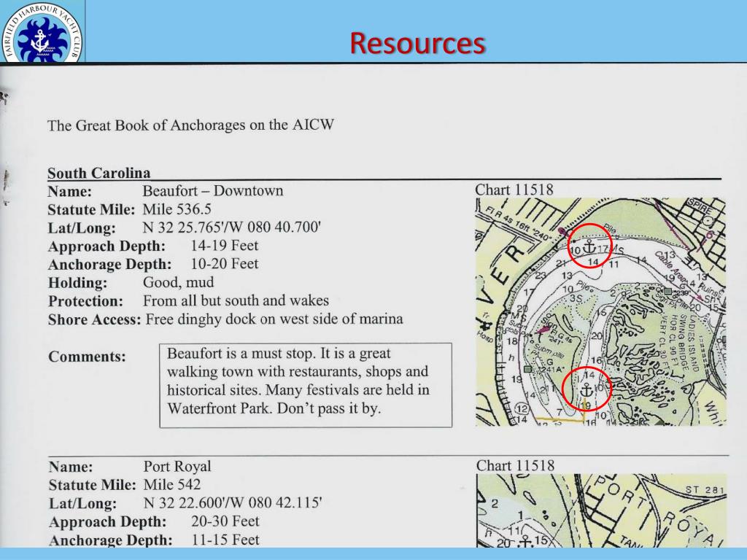The image size is (747, 560).
Task: Open the Beaufort nautical chart image
Action: click(601, 312)
